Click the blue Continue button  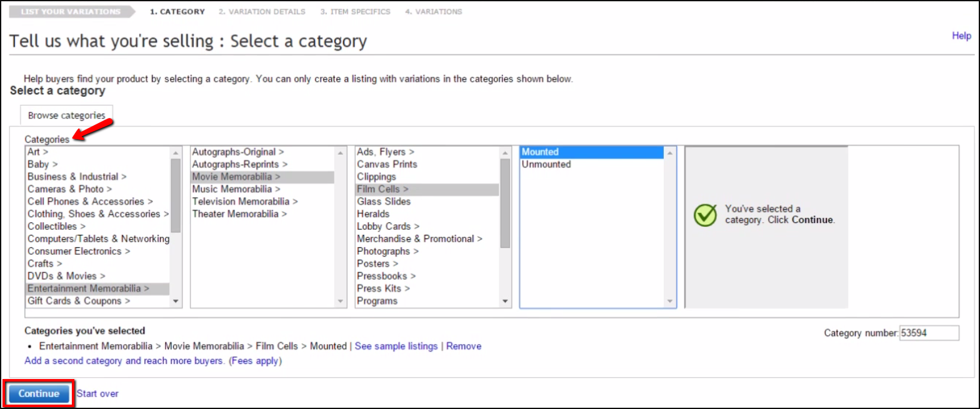click(39, 394)
